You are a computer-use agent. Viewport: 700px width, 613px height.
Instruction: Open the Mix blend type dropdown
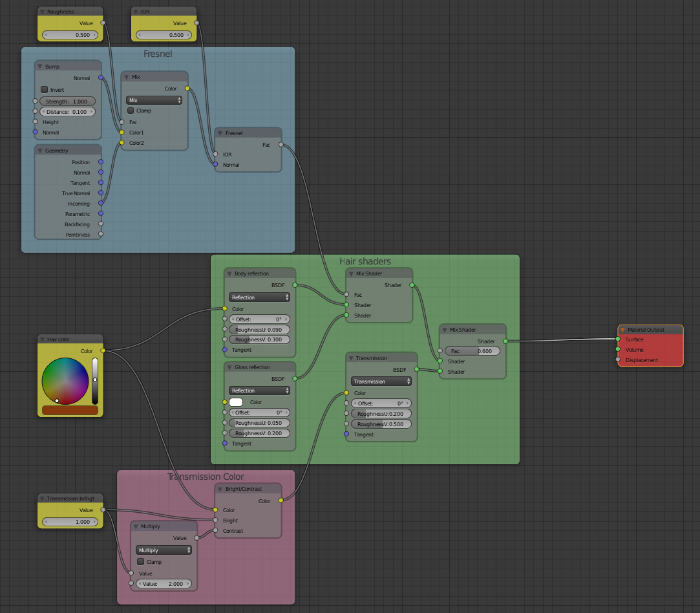click(x=154, y=100)
